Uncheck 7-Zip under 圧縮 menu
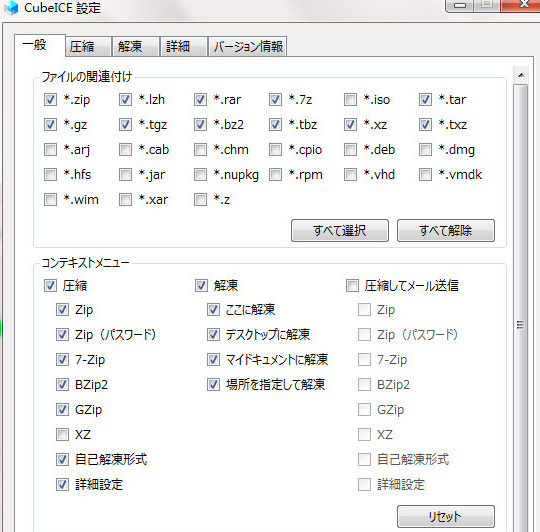The height and width of the screenshot is (532, 540). [62, 359]
